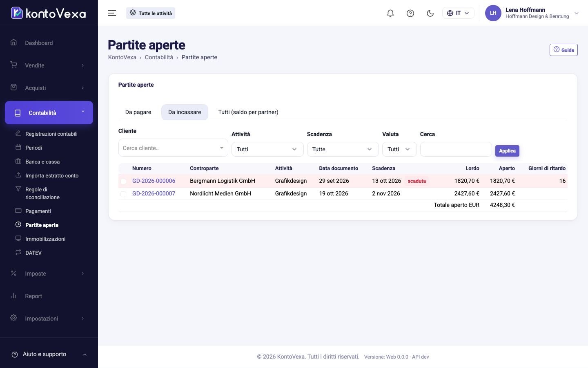Screen dimensions: 588x368
Task: Open Importa estratto conto
Action: pos(52,175)
